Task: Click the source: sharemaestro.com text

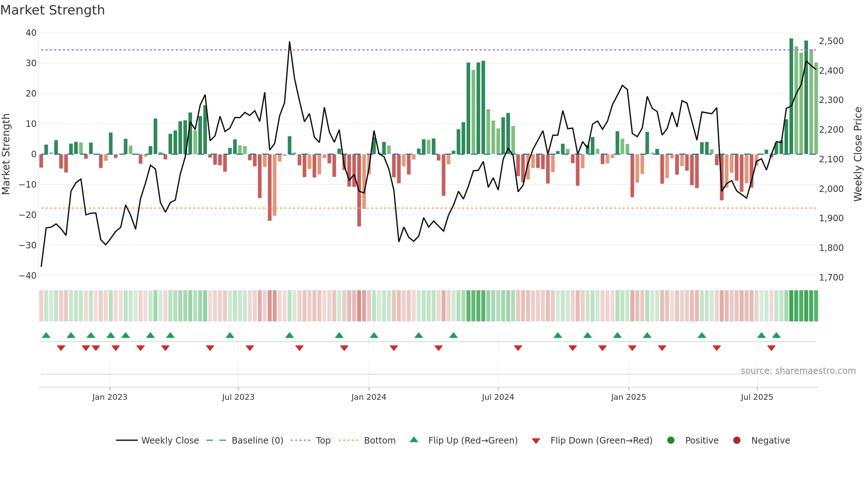Action: point(798,371)
